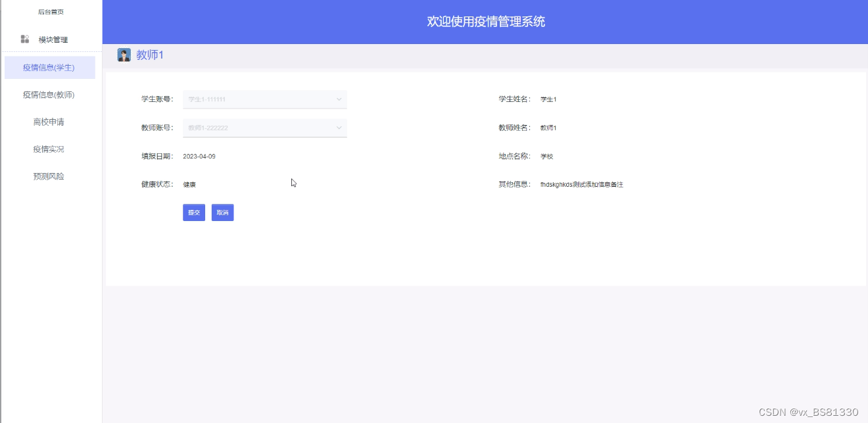Screen dimensions: 868x423
Task: Click the 教师1 username link
Action: 150,55
